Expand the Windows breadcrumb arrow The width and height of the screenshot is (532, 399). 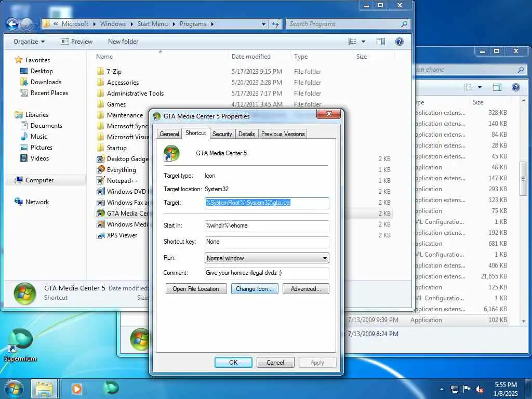pos(131,24)
